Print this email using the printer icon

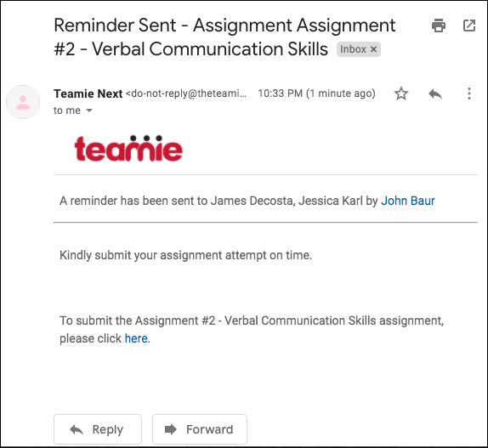439,26
